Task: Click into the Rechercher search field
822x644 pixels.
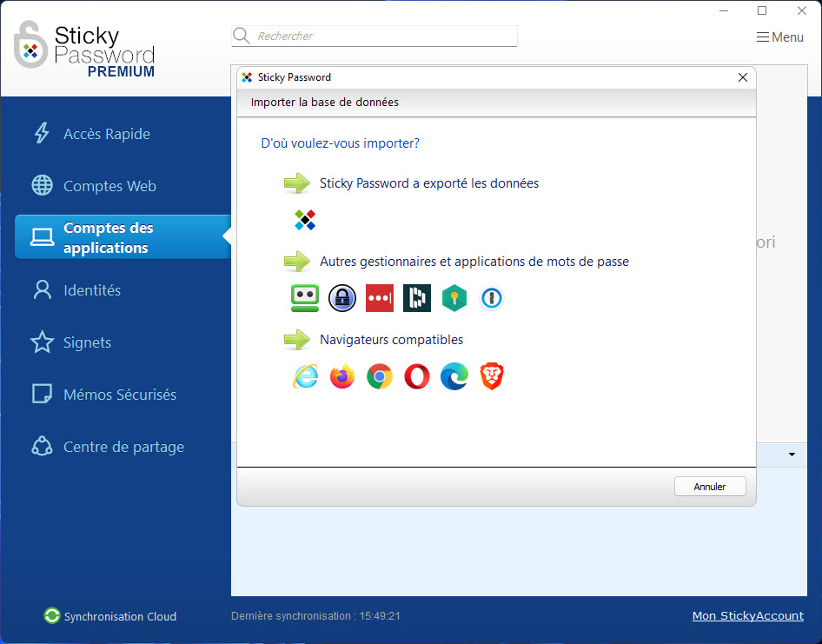Action: coord(375,36)
